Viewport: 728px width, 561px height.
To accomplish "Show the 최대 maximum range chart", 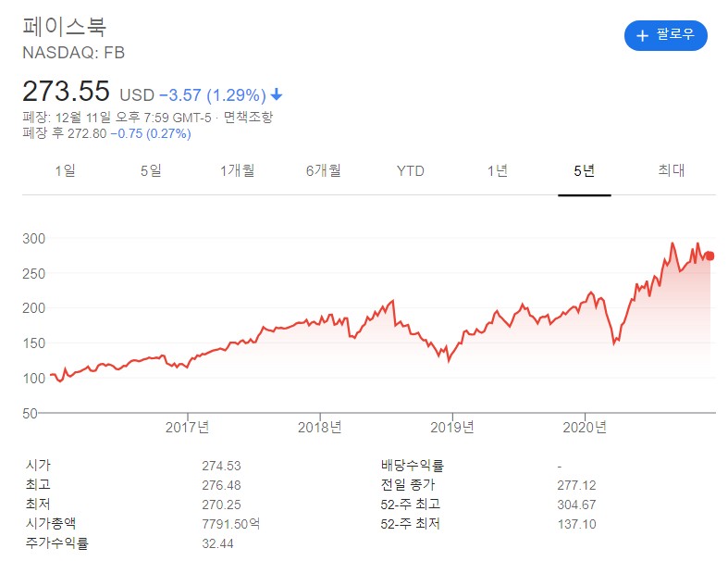I will click(672, 170).
